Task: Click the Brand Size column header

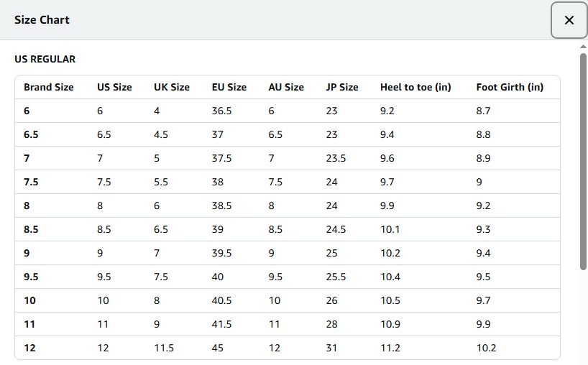Action: (x=49, y=87)
